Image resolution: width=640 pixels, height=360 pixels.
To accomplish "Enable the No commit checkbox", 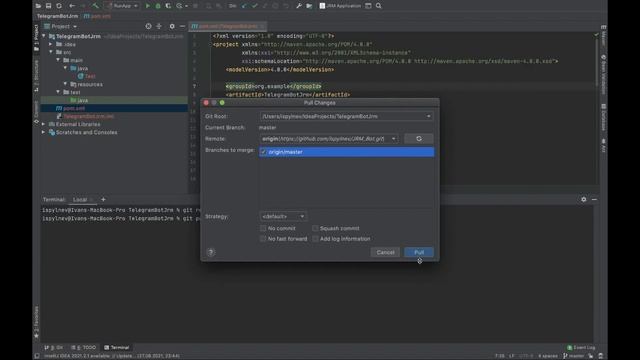I will [263, 228].
